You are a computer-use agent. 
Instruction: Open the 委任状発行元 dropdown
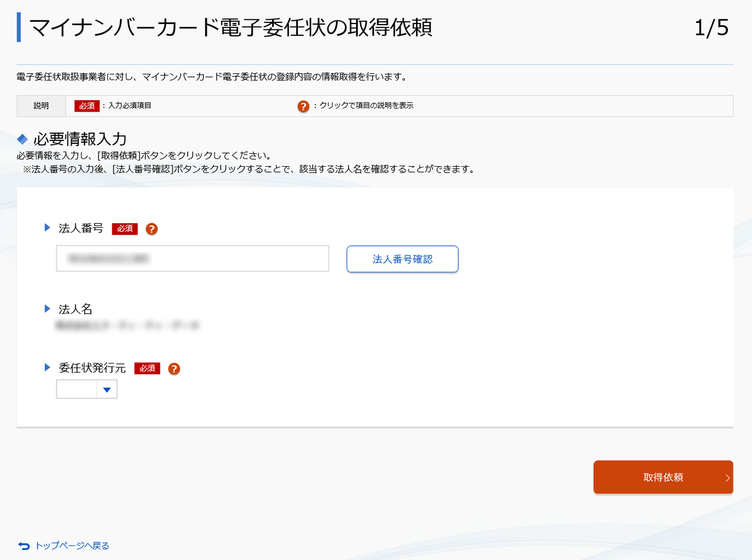point(87,389)
